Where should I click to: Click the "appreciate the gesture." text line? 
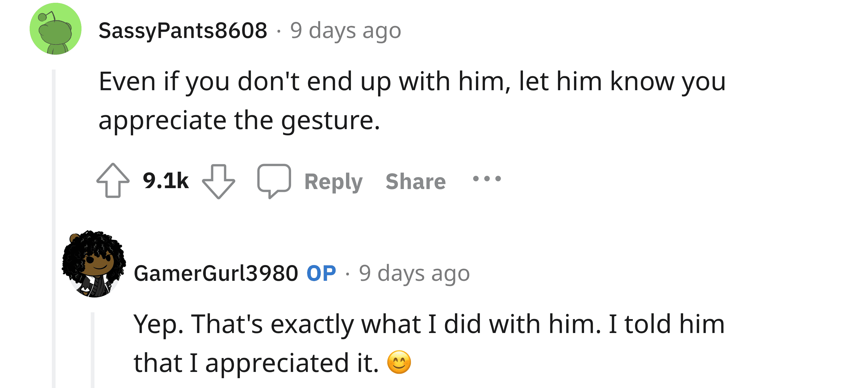point(239,120)
